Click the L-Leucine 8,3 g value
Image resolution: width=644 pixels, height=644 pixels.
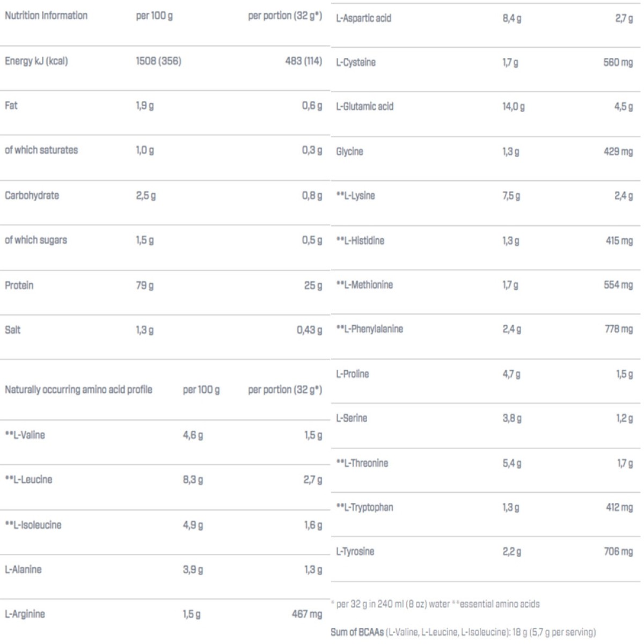pos(193,480)
